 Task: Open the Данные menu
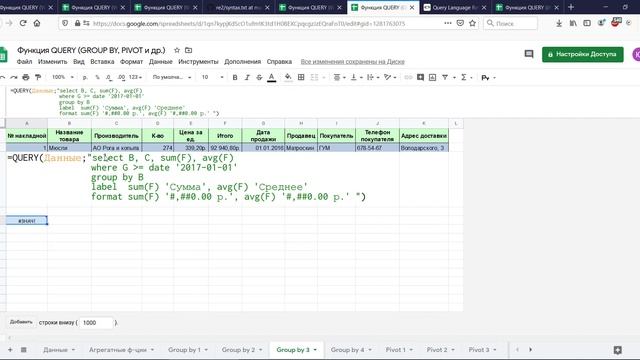160,62
